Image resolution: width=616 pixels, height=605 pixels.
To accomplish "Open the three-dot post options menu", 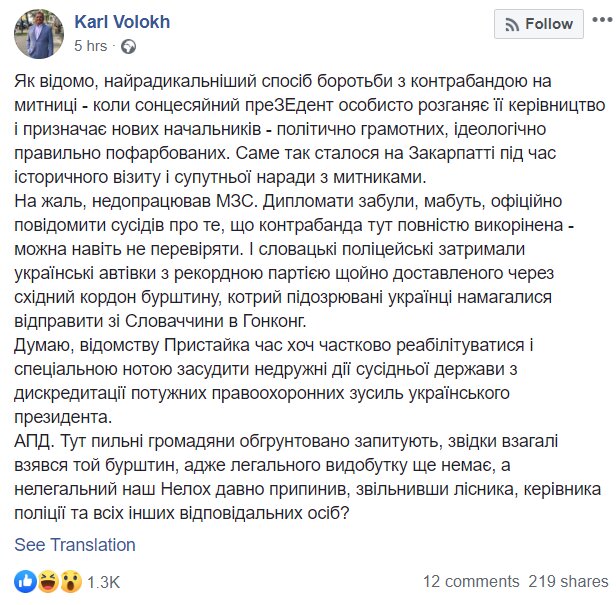I will [602, 20].
